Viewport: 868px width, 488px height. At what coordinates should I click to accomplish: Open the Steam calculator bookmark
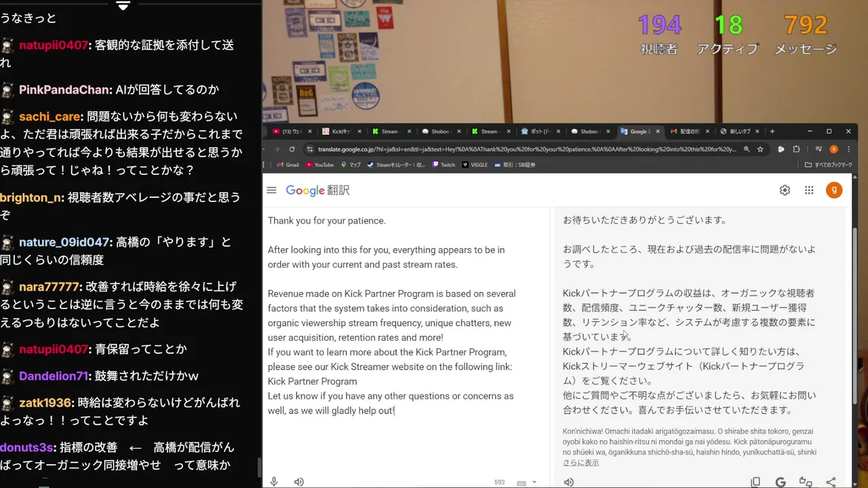396,165
